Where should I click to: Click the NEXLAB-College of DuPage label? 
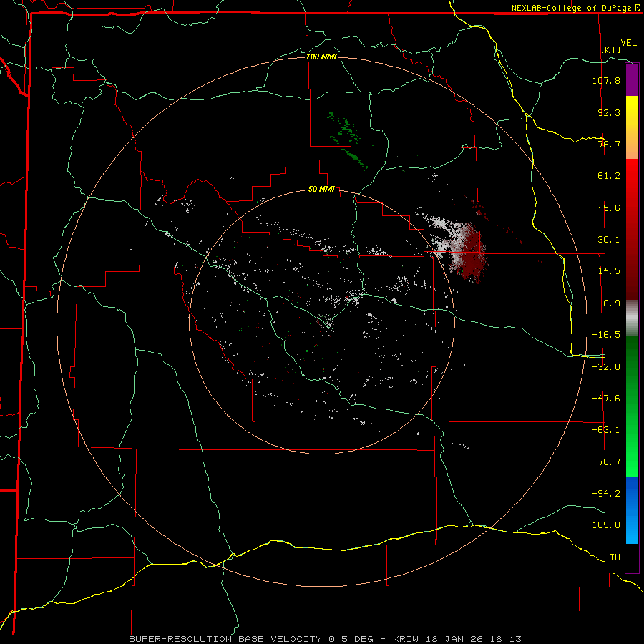tap(572, 8)
